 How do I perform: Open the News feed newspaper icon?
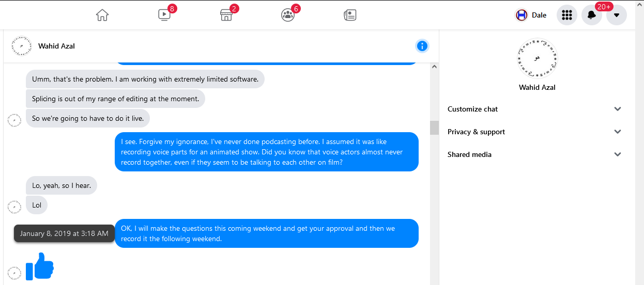point(350,15)
